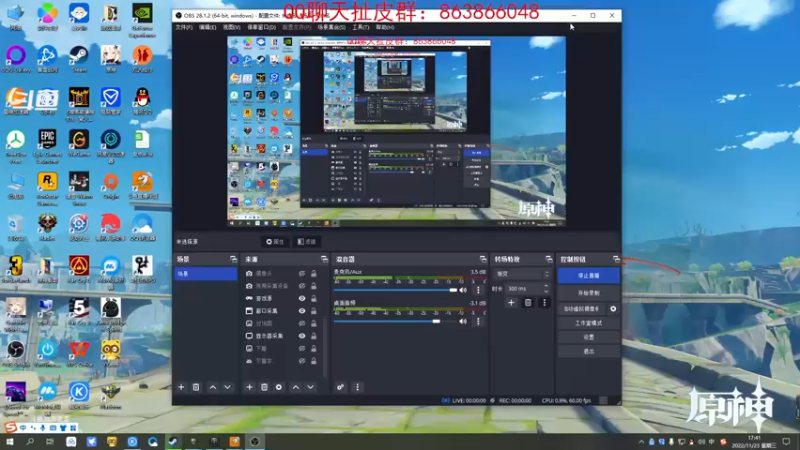Click Steam icon in the taskbar

173,441
